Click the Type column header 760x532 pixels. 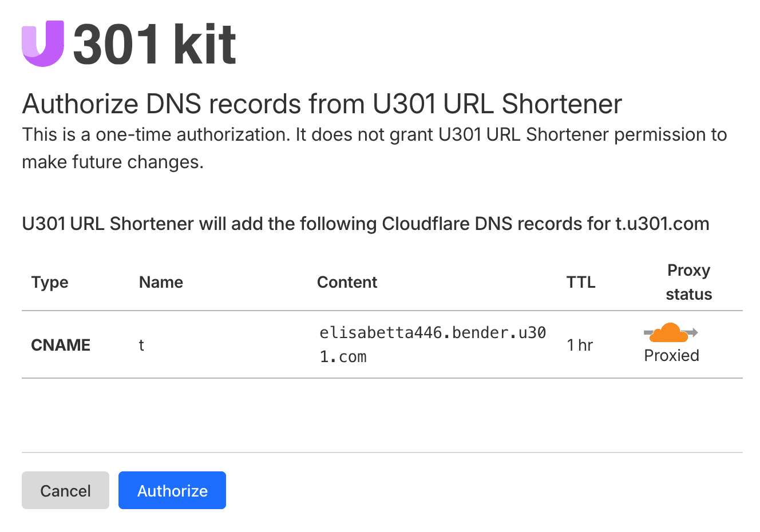tap(49, 282)
